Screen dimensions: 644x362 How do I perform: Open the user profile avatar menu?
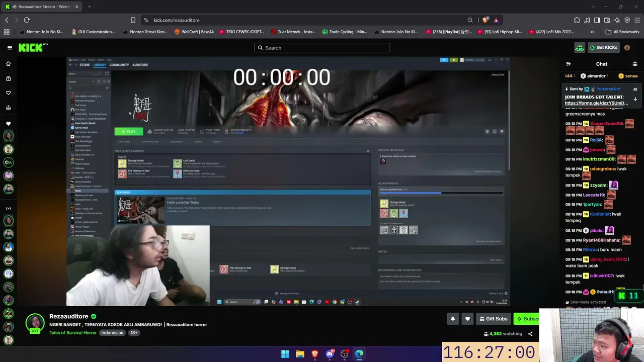[x=627, y=48]
